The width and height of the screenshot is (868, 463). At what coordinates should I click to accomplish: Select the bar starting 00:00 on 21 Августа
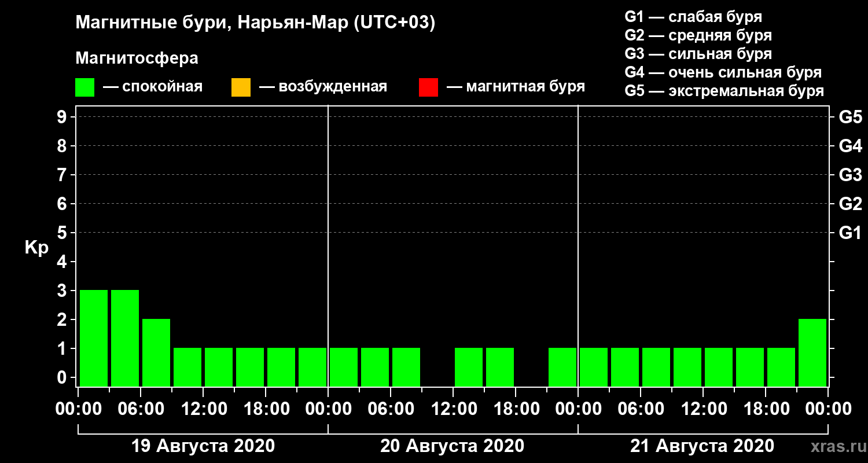pyautogui.click(x=594, y=367)
